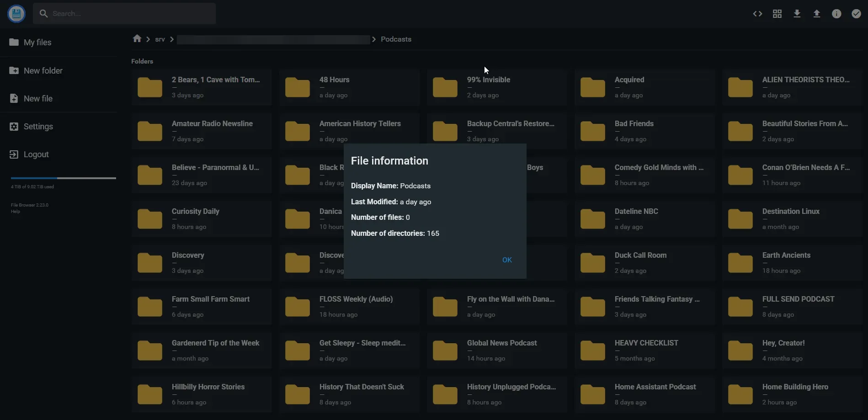Click the HEAVY CHECKLIST folder name
The image size is (868, 420).
click(646, 343)
